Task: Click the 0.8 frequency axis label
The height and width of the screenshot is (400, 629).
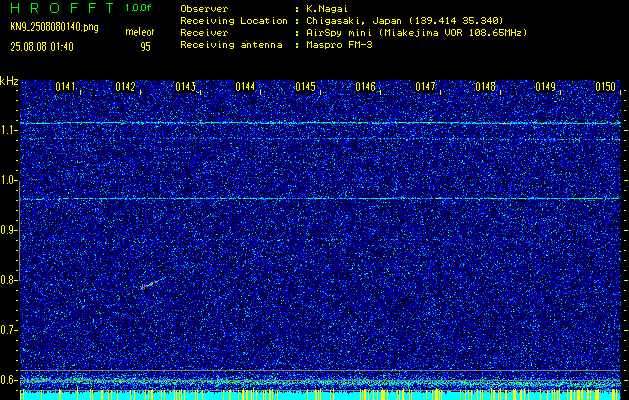Action: pos(9,280)
